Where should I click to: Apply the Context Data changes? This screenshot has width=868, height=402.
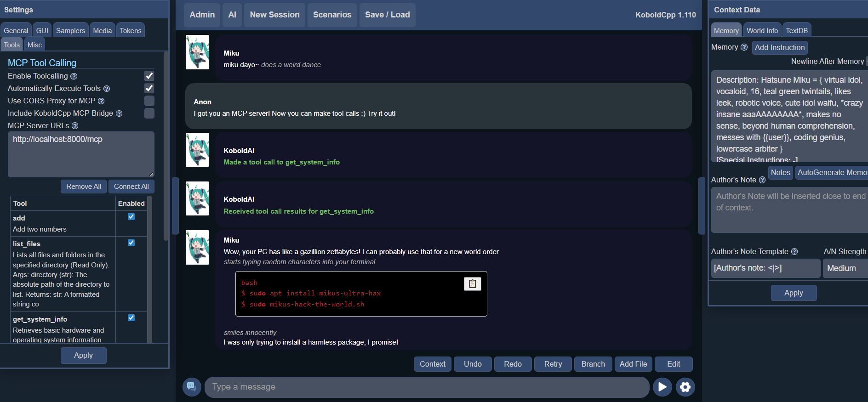coord(794,293)
